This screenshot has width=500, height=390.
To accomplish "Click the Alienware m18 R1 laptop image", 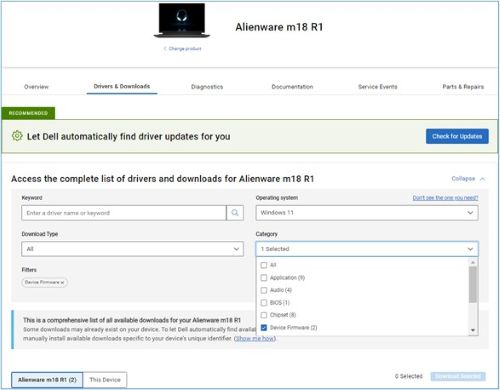I will (x=182, y=21).
